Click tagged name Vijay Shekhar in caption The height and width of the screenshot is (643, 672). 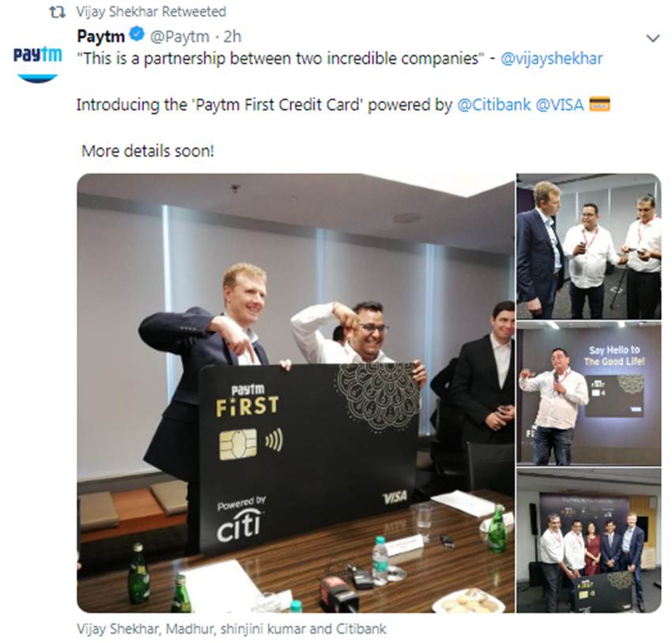click(x=118, y=629)
